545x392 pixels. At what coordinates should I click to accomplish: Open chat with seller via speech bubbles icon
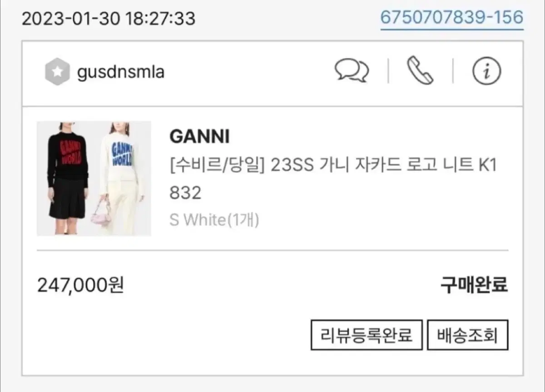(352, 71)
